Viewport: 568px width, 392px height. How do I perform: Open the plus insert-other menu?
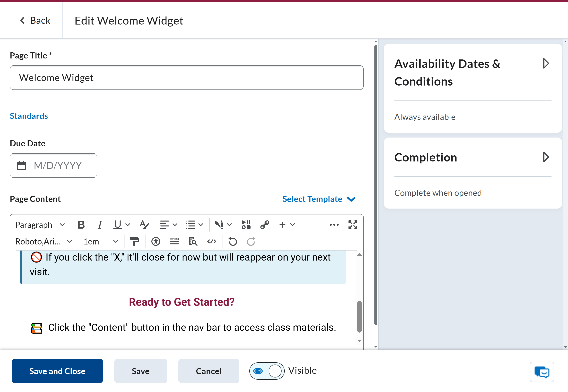[x=287, y=225]
